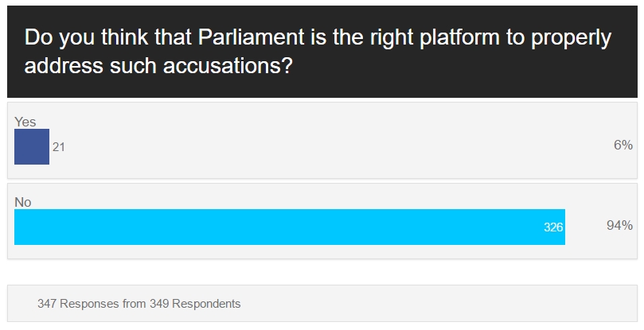Image resolution: width=644 pixels, height=330 pixels.
Task: Click the word accusations in heading
Action: coord(228,66)
